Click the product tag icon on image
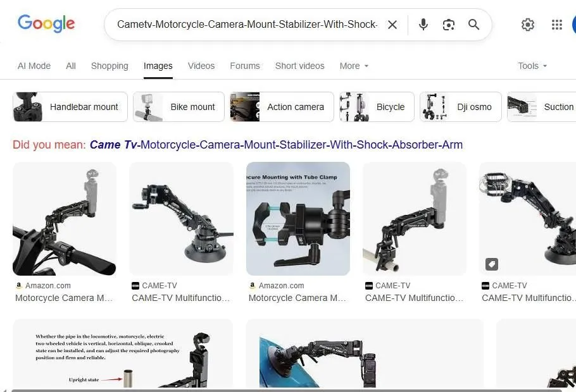This screenshot has height=392, width=576. point(492,264)
